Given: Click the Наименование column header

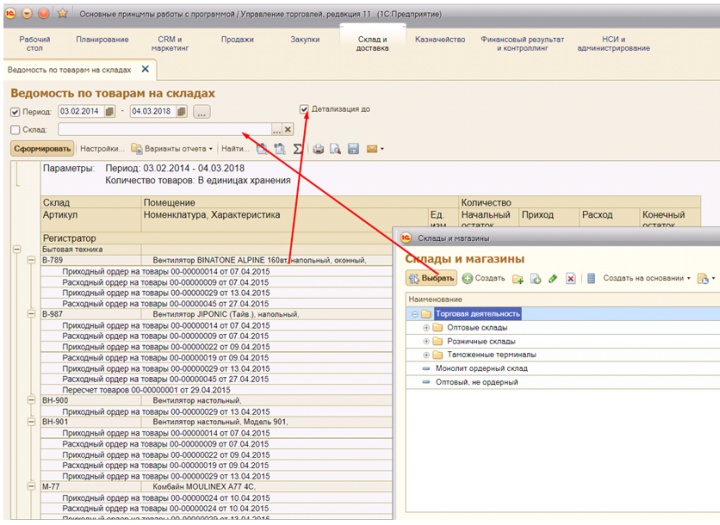Looking at the screenshot, I should [x=563, y=299].
